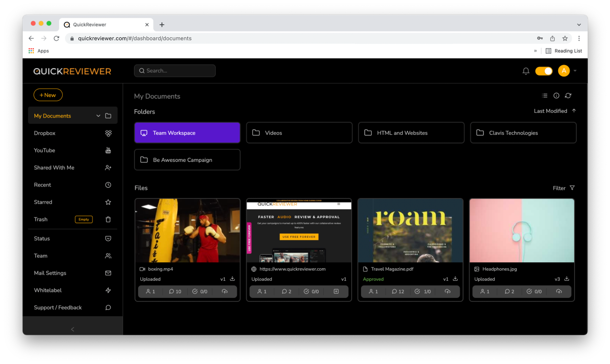The image size is (610, 364).
Task: Open the Status section
Action: tap(73, 238)
